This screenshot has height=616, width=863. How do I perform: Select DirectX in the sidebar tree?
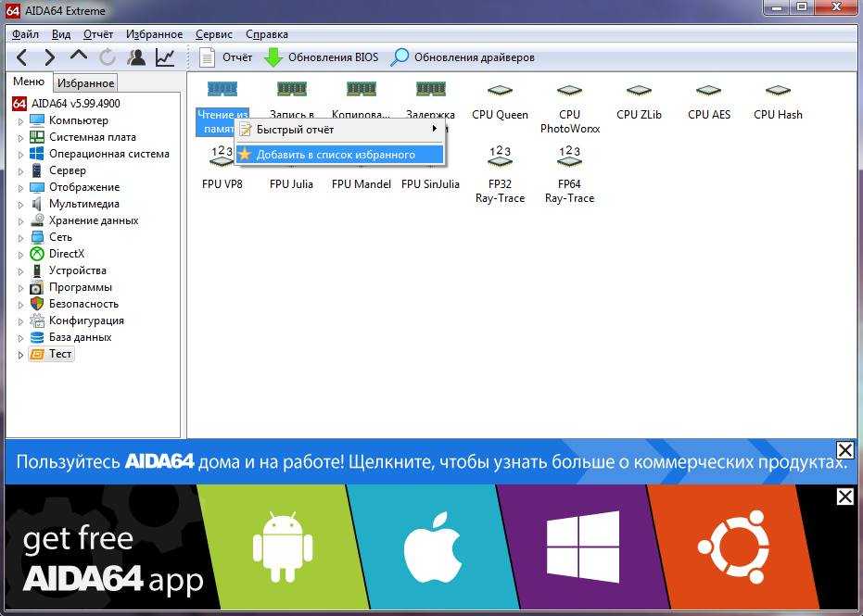pos(66,254)
